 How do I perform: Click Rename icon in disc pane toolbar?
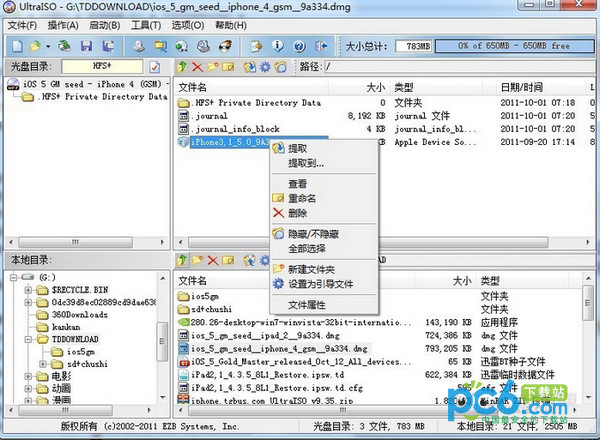pos(228,67)
